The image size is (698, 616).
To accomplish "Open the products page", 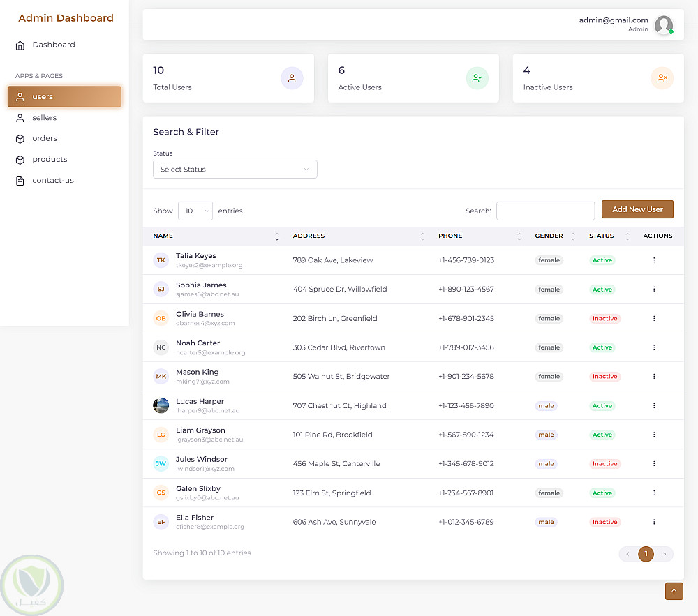I will click(64, 160).
